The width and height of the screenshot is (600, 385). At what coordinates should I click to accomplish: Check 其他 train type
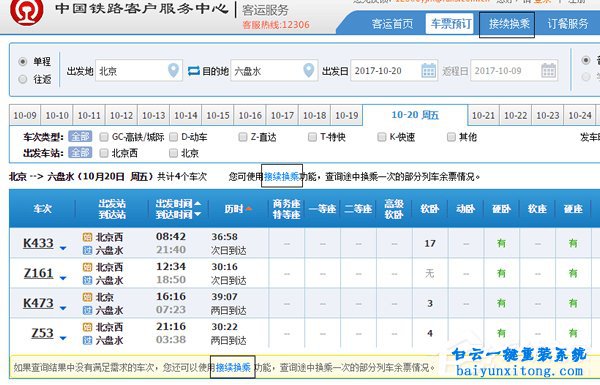pyautogui.click(x=451, y=137)
